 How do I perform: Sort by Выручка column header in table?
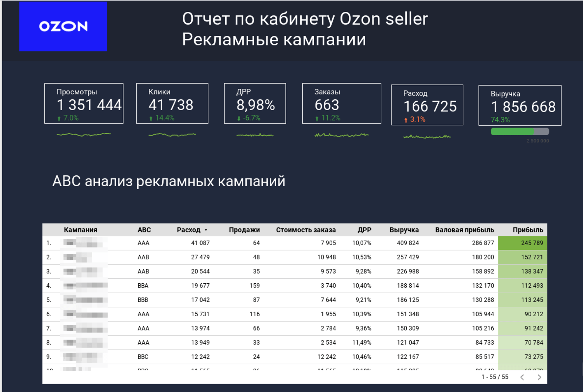coord(404,230)
